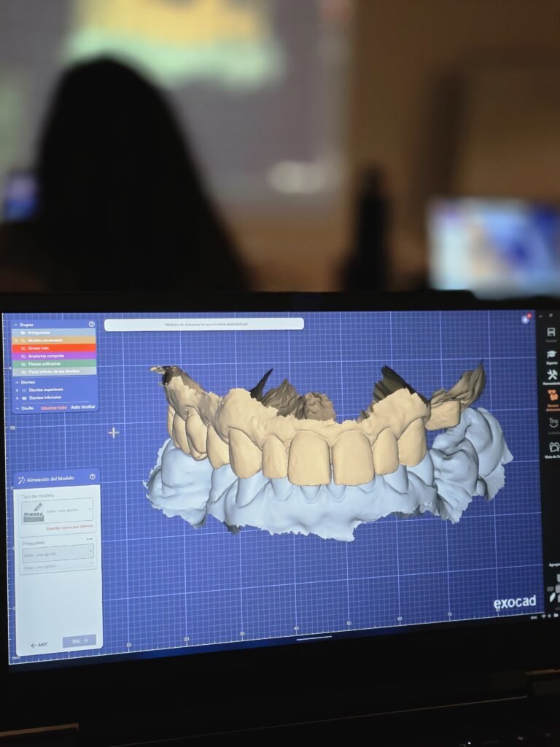Open the TruSmile icon in sidebar

pos(553,422)
